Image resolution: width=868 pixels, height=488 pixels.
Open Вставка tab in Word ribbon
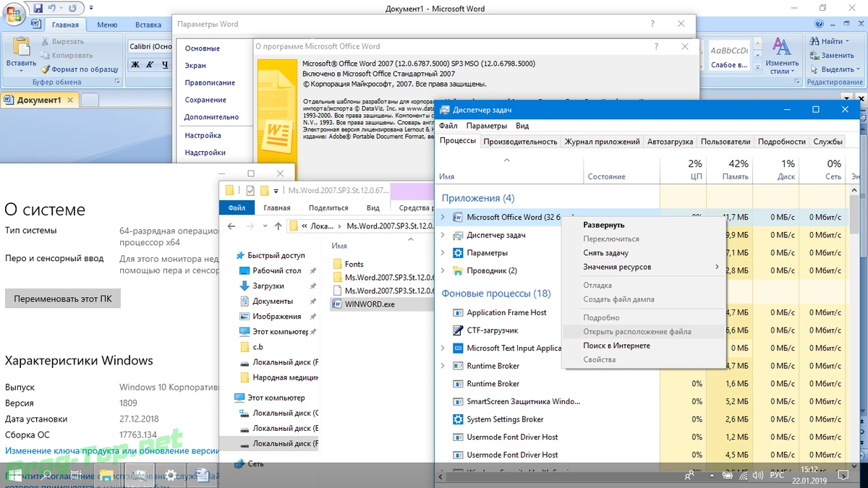click(x=148, y=25)
